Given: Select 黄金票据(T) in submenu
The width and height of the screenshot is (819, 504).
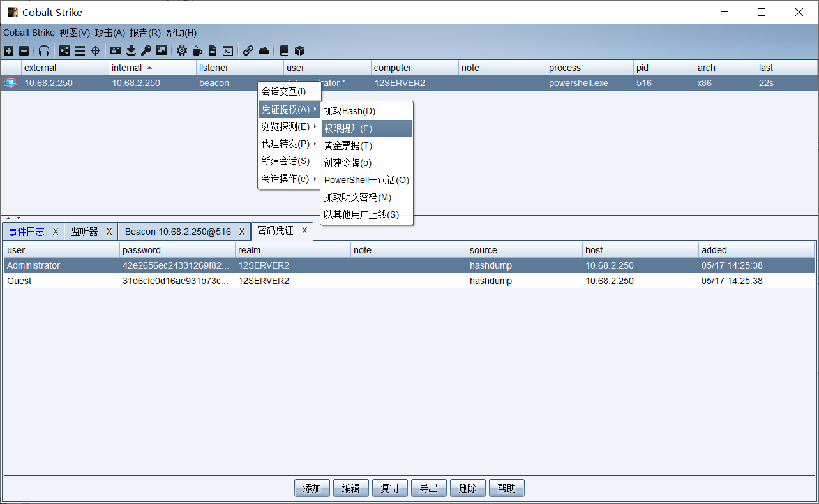Looking at the screenshot, I should click(x=366, y=145).
